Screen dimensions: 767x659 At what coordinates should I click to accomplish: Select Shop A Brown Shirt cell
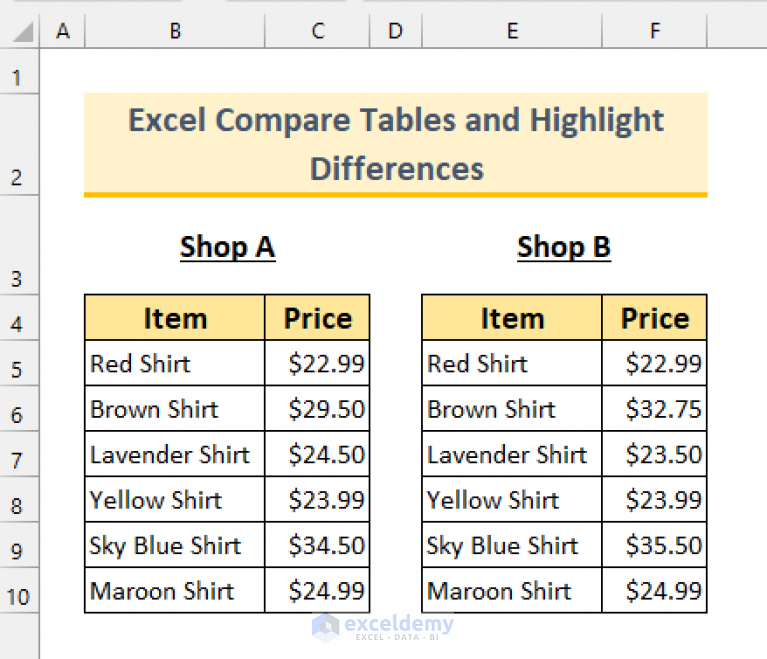coord(175,409)
